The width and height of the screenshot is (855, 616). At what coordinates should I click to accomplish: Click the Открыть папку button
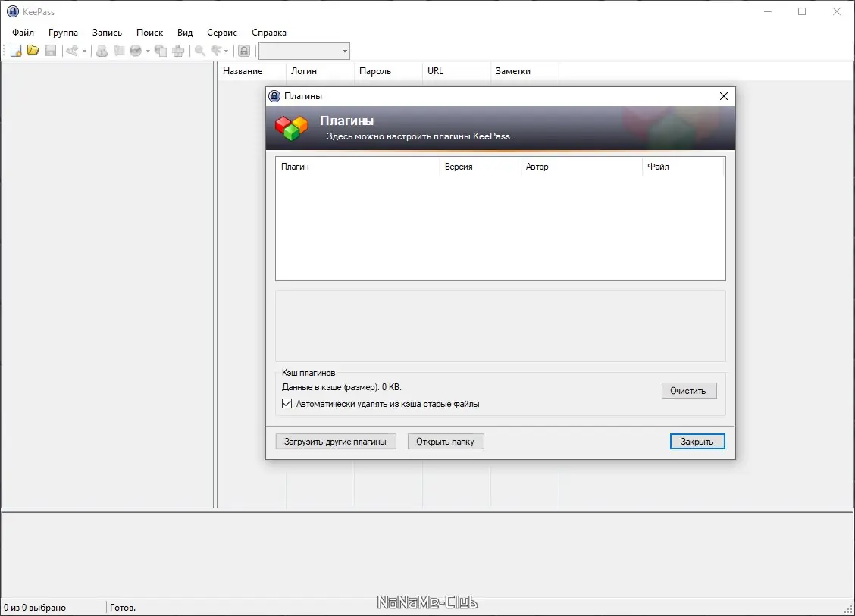coord(446,442)
